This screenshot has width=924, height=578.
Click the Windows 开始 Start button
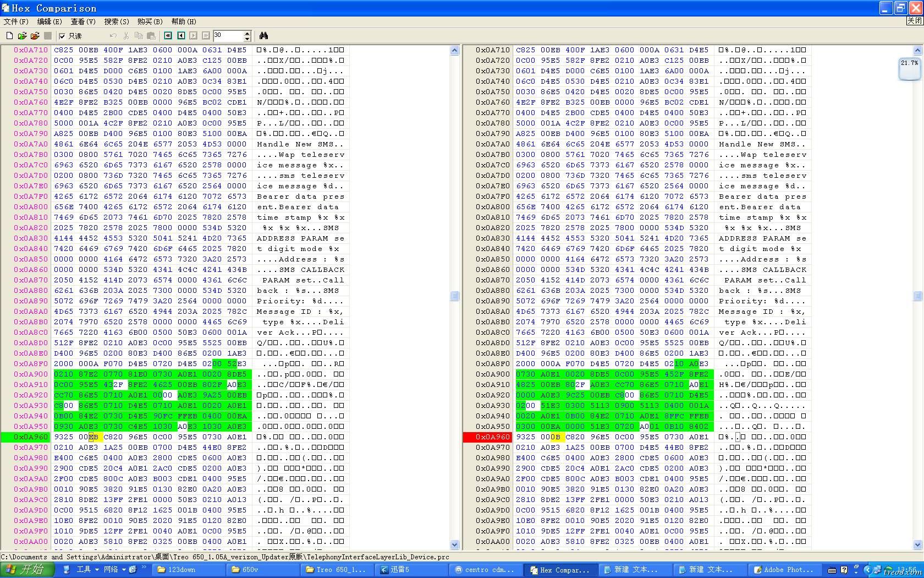click(x=27, y=570)
